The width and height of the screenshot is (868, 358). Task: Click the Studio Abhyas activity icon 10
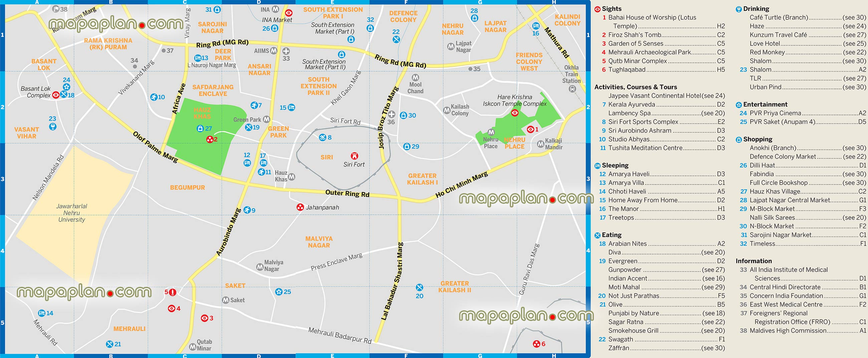(x=154, y=97)
